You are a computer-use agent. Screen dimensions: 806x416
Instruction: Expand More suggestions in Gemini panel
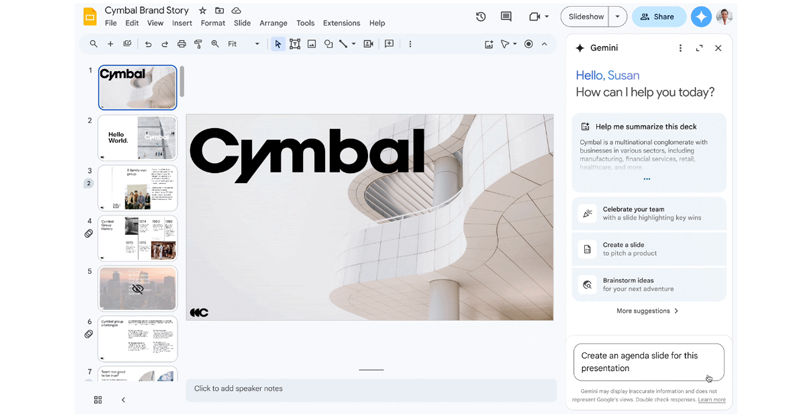pyautogui.click(x=647, y=311)
